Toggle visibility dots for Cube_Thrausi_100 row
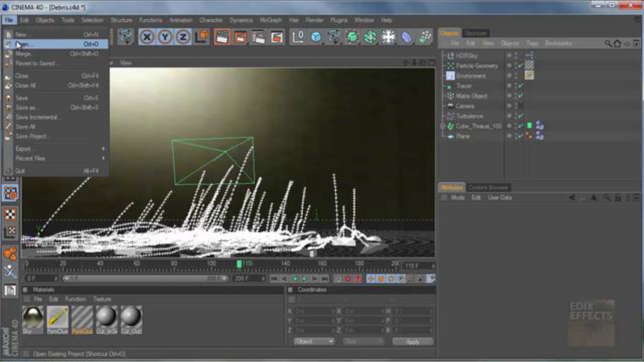 [515, 126]
